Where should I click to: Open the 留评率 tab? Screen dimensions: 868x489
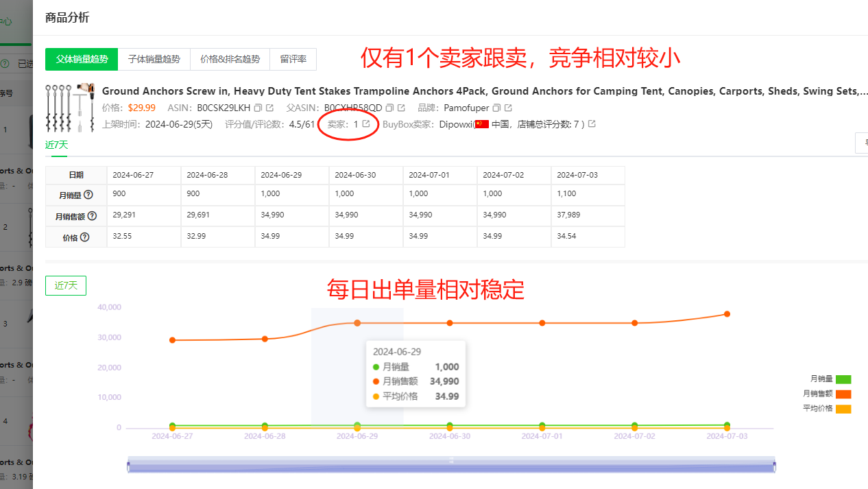tap(293, 60)
